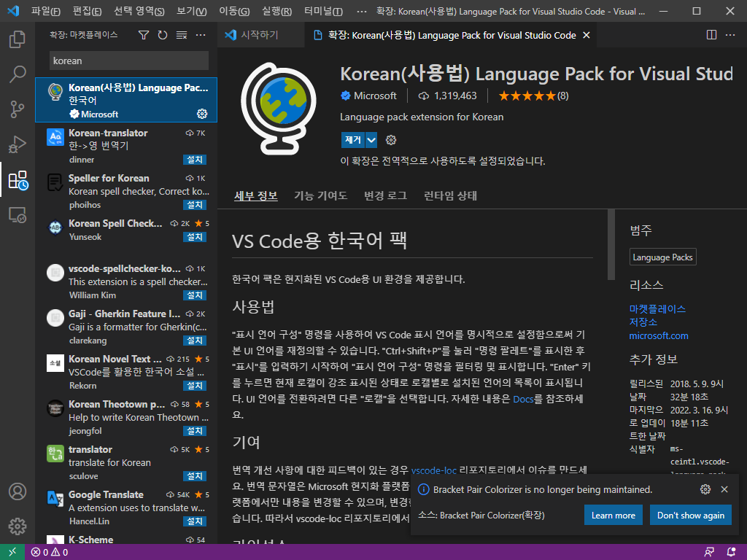Click the readme vertical scrollbar
747x560 pixels.
click(x=611, y=245)
